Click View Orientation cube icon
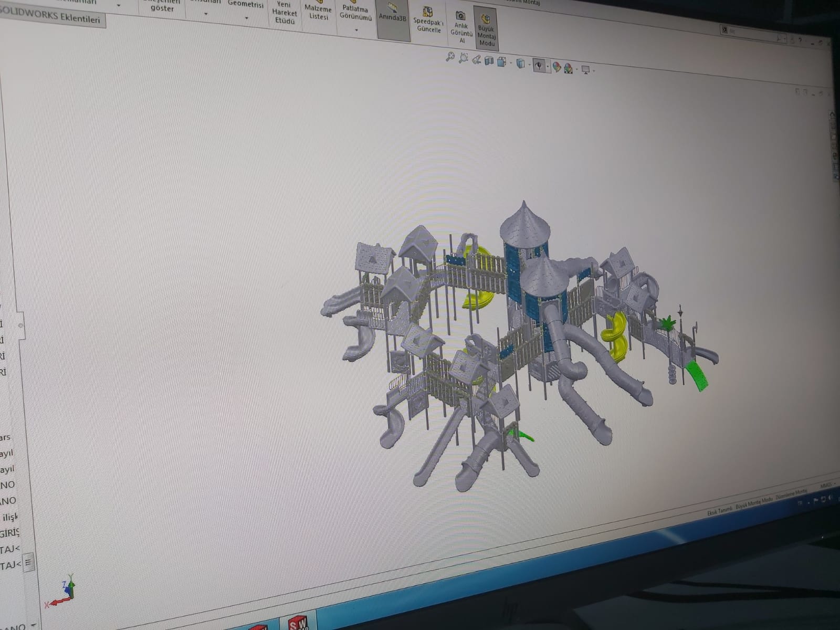Screen dimensions: 840x630 501,62
